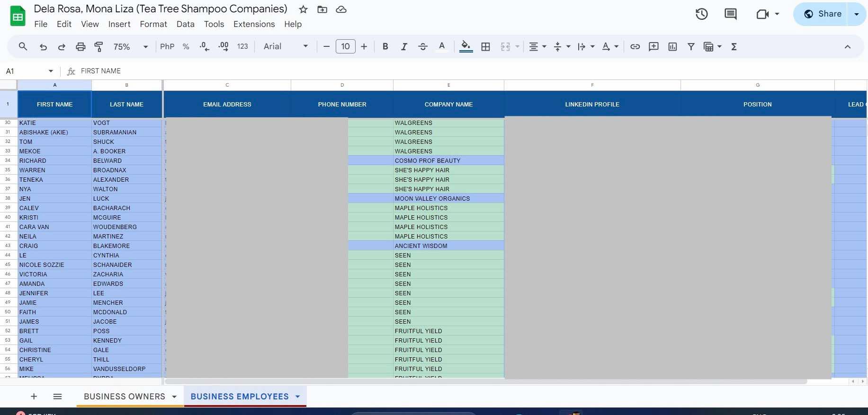Decrease decimal places
Viewport: 868px width, 415px height.
pos(205,46)
